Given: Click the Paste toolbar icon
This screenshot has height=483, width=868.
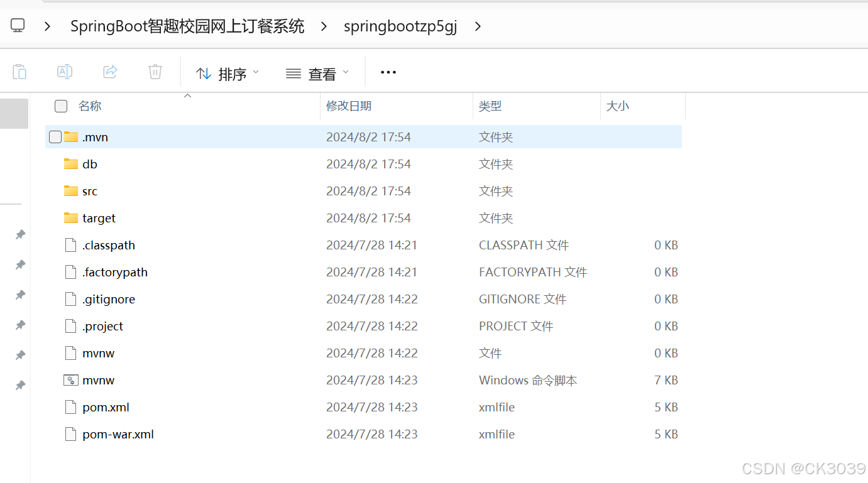Looking at the screenshot, I should tap(19, 72).
